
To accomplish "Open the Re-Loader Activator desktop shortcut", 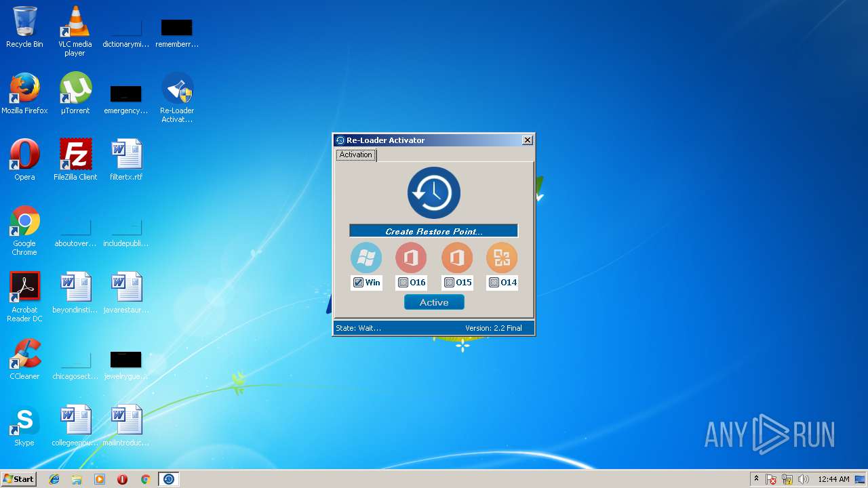I will tap(177, 98).
